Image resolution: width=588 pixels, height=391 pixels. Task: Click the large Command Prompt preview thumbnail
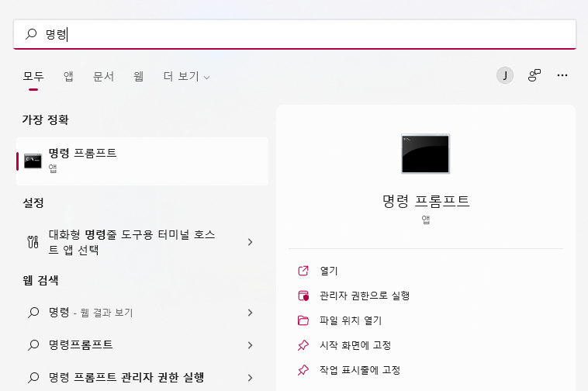coord(425,154)
